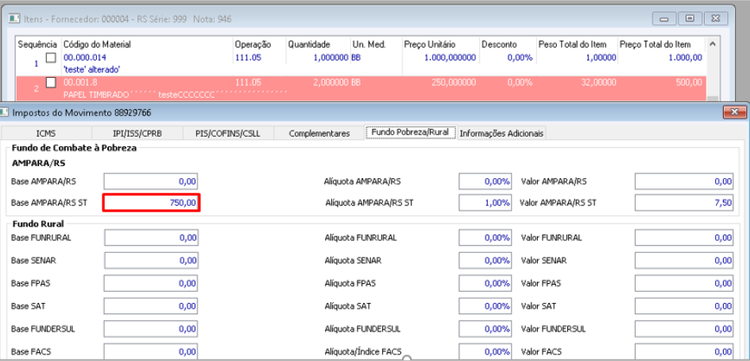Click the Alíquota FUNDERSUL field
Screen dimensions: 750x361
tap(485, 329)
